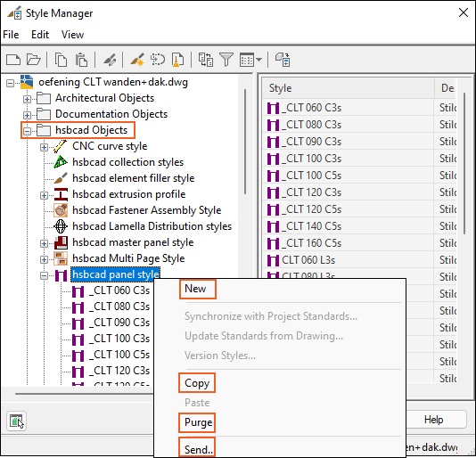Screen dimensions: 476x458
Task: Select hsbcad element filler style brush icon
Action: click(61, 178)
